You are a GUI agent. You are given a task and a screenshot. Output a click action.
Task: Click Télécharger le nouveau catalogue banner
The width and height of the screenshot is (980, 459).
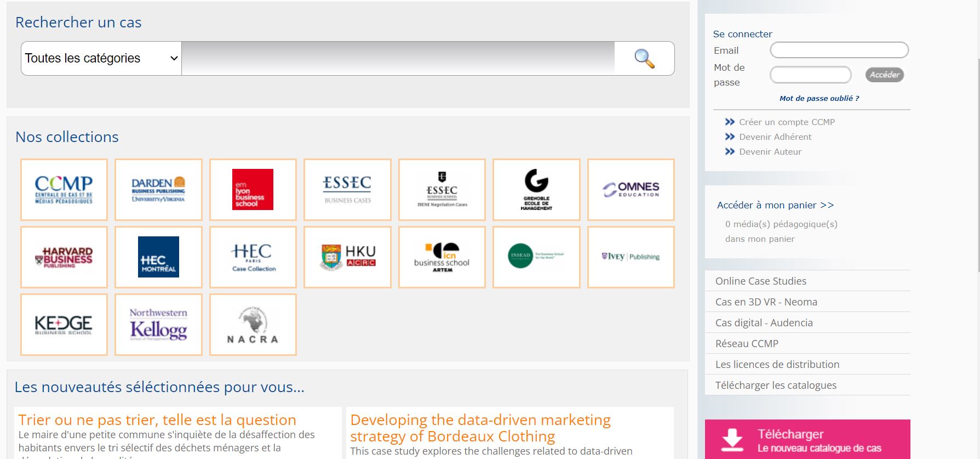807,439
